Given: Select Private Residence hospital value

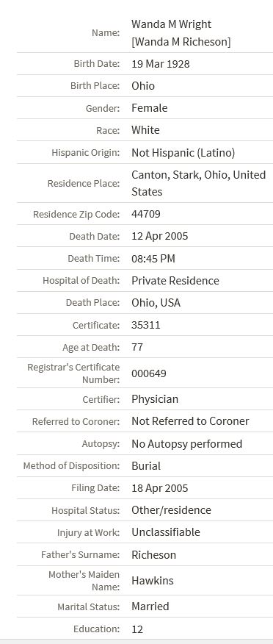Looking at the screenshot, I should click(175, 281).
